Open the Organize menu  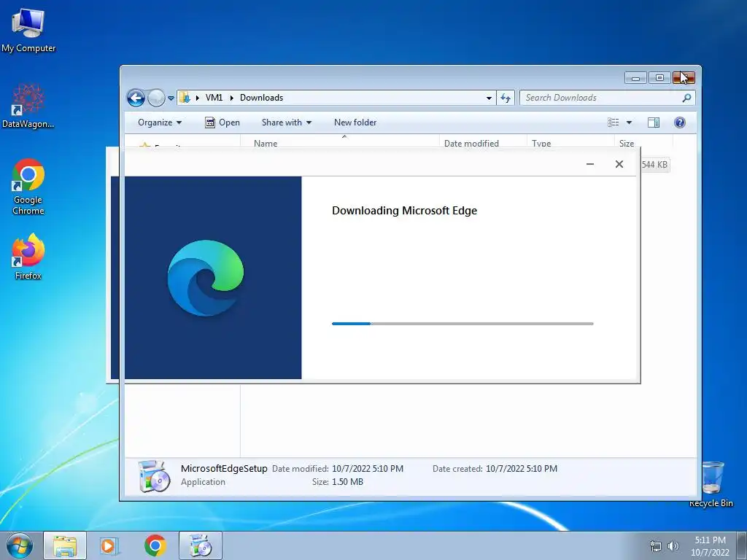coord(160,122)
